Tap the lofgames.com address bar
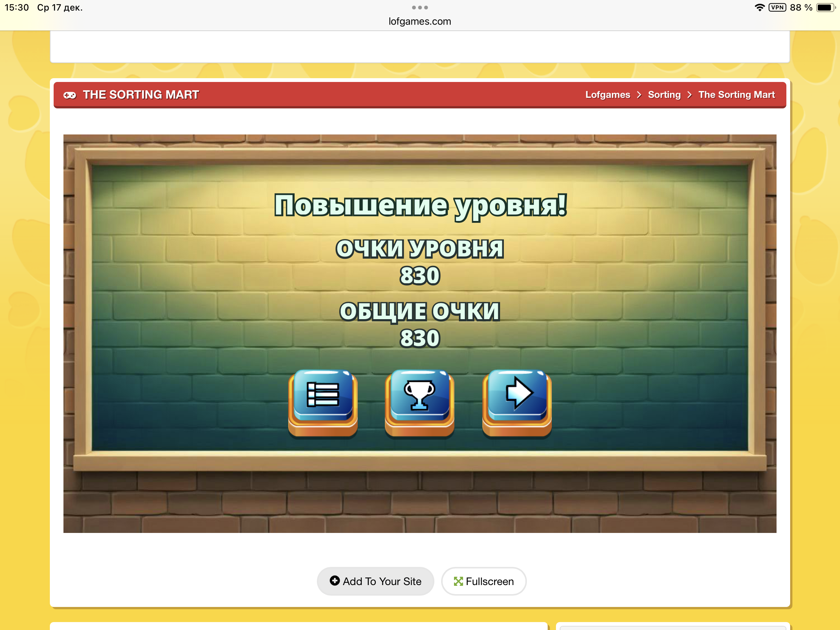Screen dimensions: 840x630 pos(420,21)
